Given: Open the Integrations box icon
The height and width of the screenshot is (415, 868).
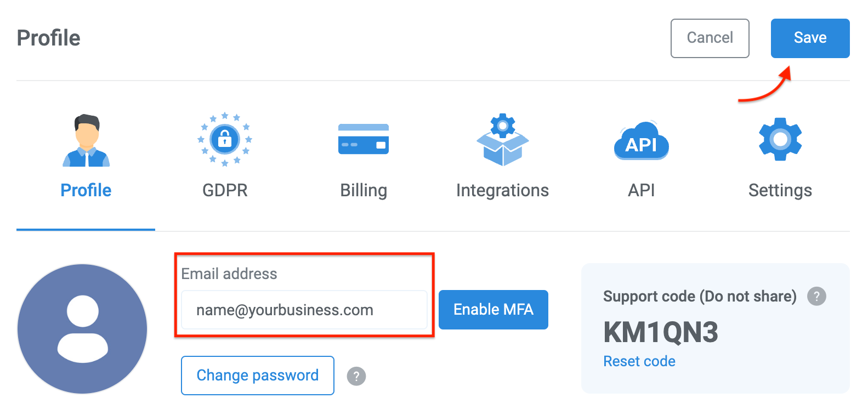Looking at the screenshot, I should [502, 140].
